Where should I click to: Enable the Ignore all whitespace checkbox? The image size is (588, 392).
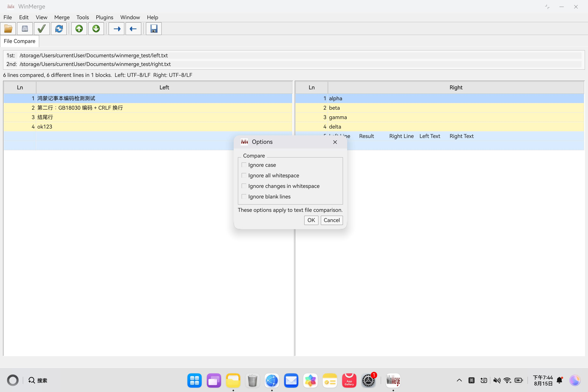pyautogui.click(x=244, y=175)
